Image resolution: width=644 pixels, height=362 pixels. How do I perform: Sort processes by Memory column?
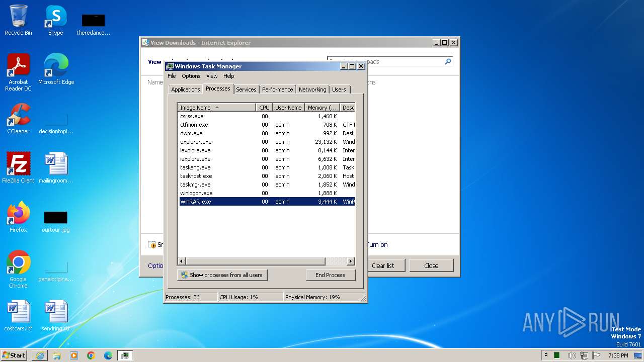[323, 107]
